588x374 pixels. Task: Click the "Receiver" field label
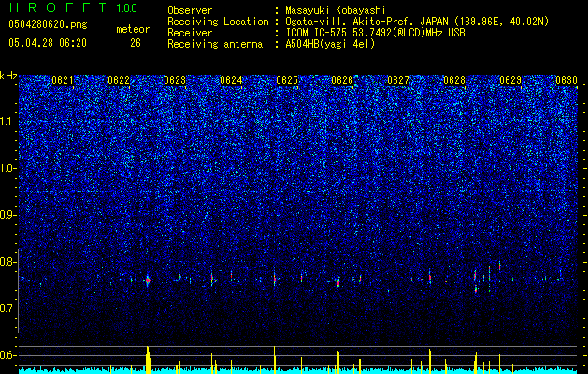(190, 33)
